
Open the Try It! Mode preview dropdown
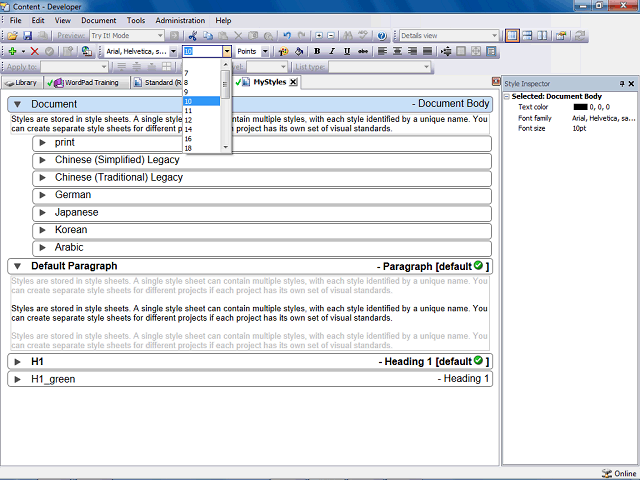(160, 36)
